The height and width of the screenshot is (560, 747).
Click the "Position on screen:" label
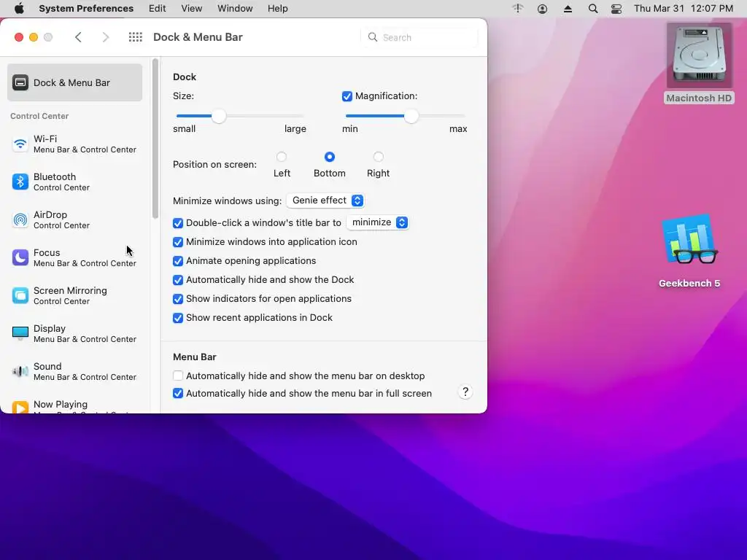pos(215,165)
